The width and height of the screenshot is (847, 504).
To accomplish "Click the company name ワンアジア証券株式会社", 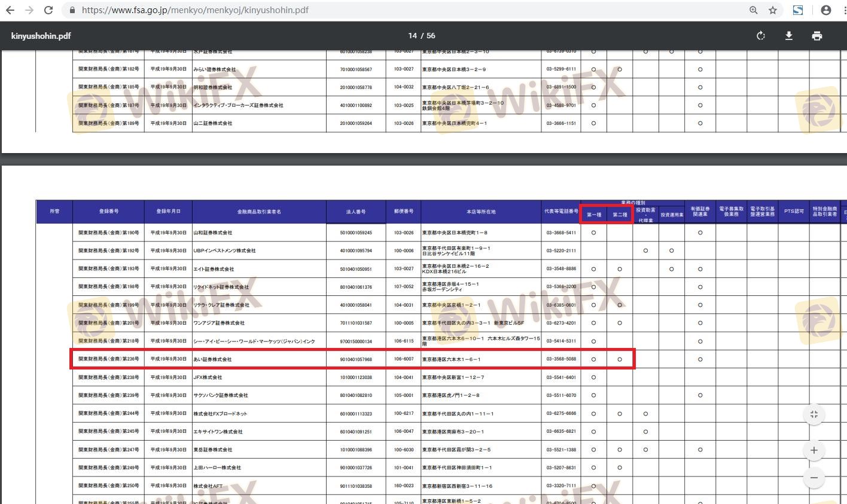I will pyautogui.click(x=219, y=323).
